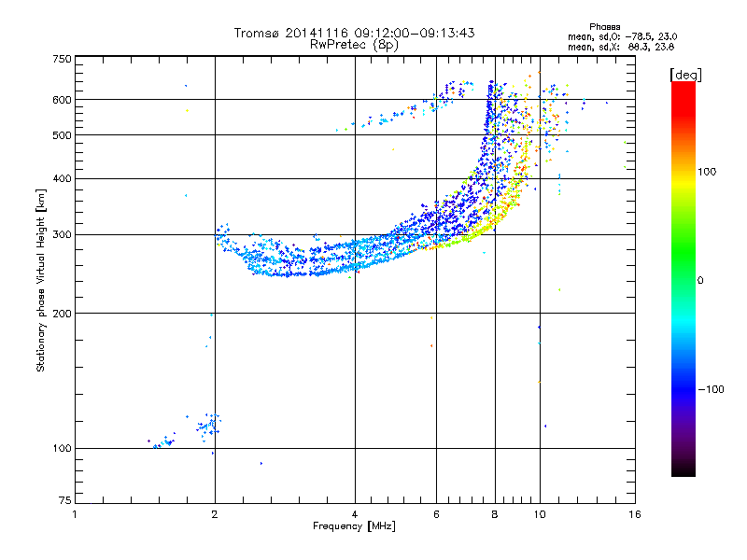Click the '400' y-axis tick label

click(x=62, y=179)
